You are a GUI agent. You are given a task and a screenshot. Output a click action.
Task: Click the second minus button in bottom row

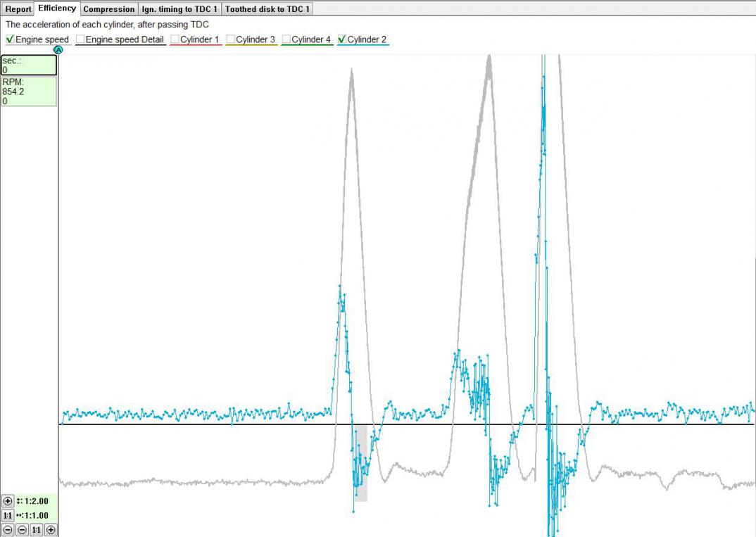pos(22,529)
